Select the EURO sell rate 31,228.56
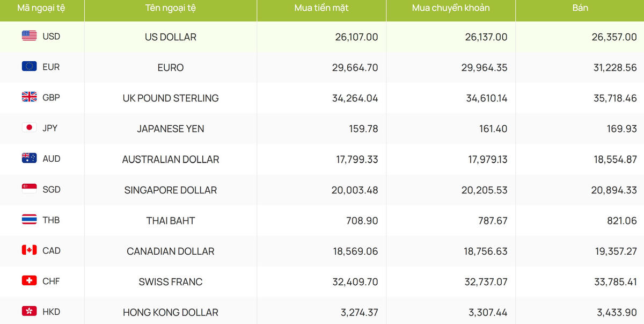The height and width of the screenshot is (324, 644). click(x=610, y=68)
